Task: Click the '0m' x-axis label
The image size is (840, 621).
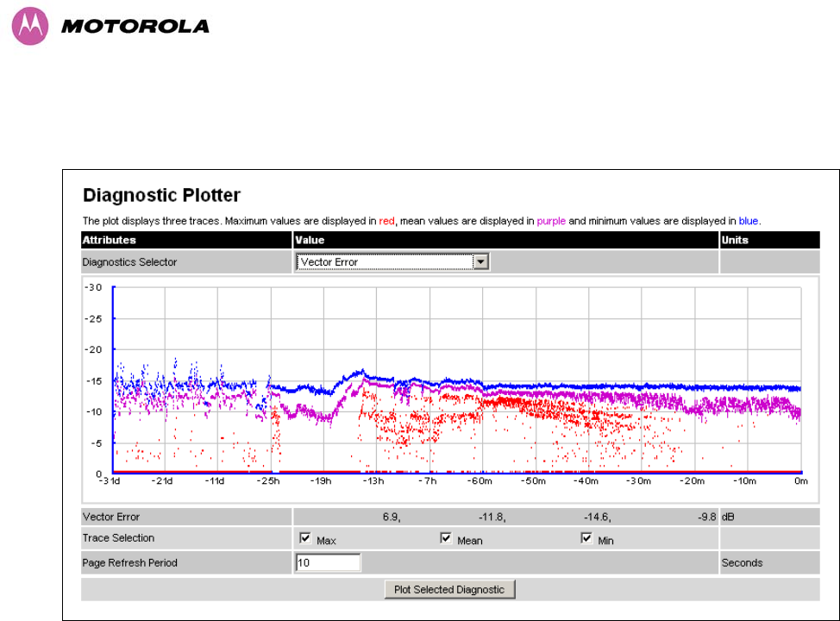Action: tap(801, 481)
